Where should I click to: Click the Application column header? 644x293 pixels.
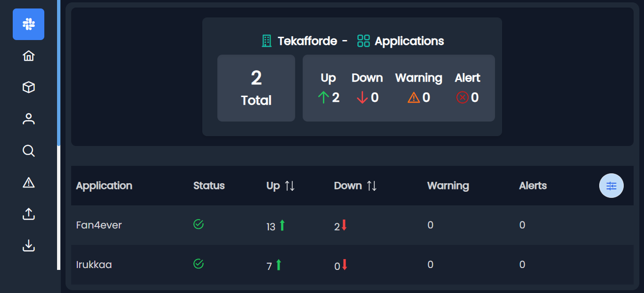pyautogui.click(x=104, y=186)
